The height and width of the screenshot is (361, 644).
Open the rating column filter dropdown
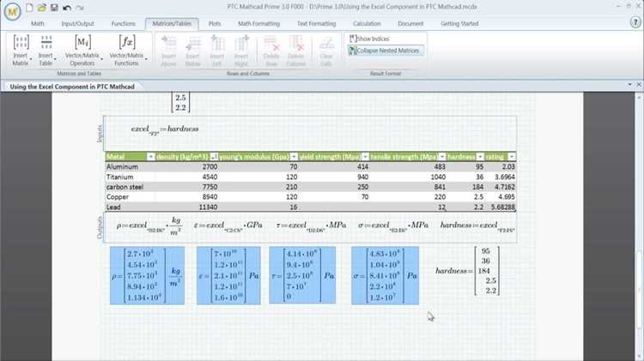(512, 157)
